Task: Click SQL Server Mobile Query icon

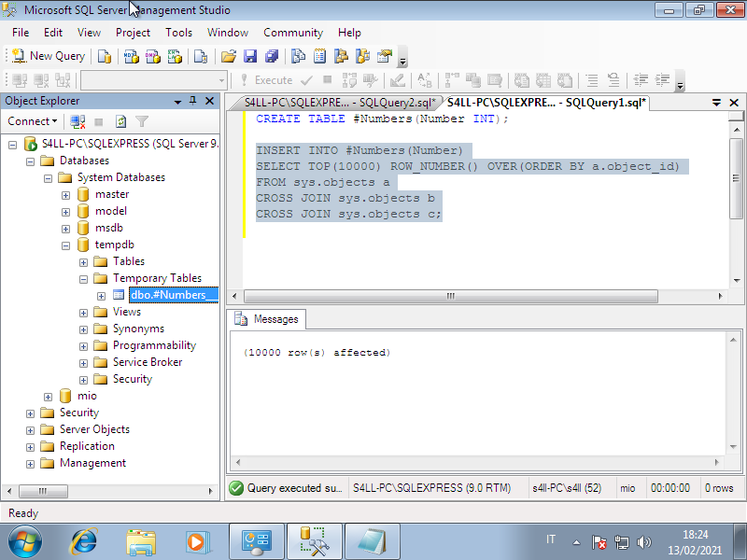Action: [x=201, y=56]
